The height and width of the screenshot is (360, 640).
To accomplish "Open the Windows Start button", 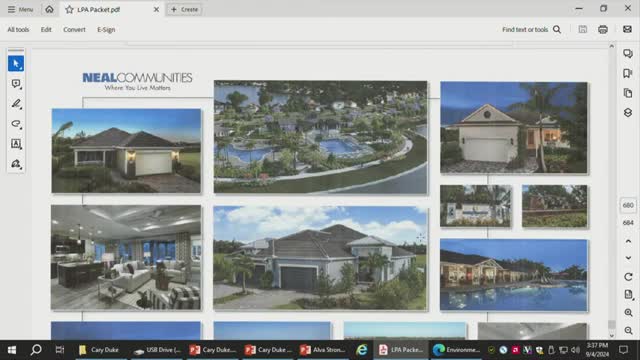I will [12, 350].
